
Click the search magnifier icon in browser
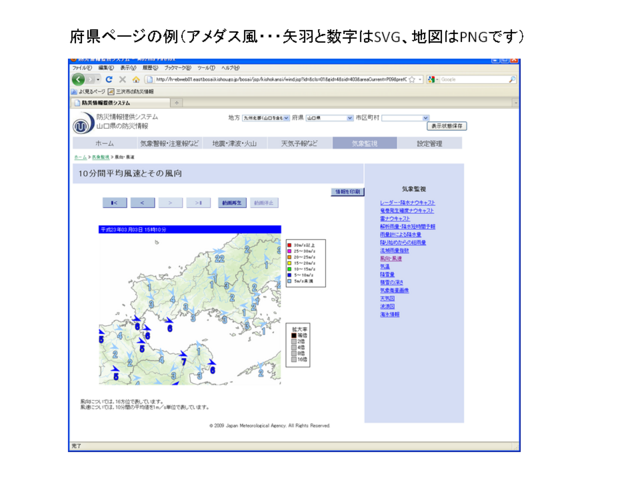[x=512, y=79]
